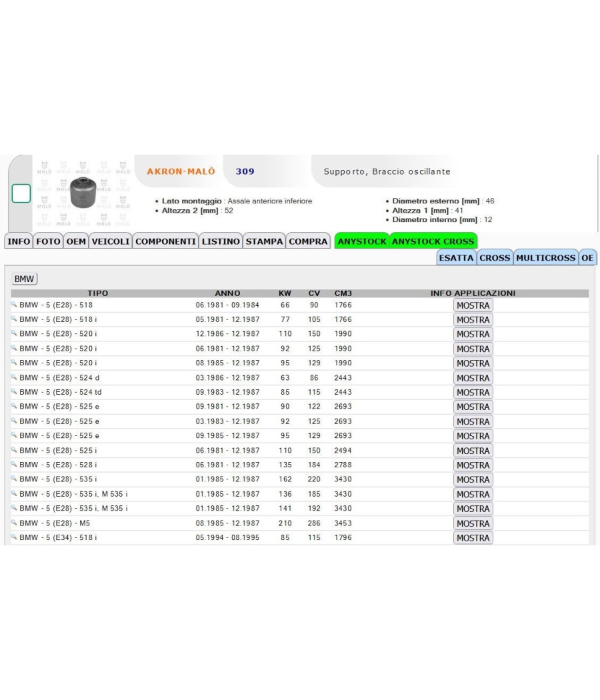Click MOSTRA for the E34 518 i row
This screenshot has width=600, height=700.
pyautogui.click(x=473, y=538)
